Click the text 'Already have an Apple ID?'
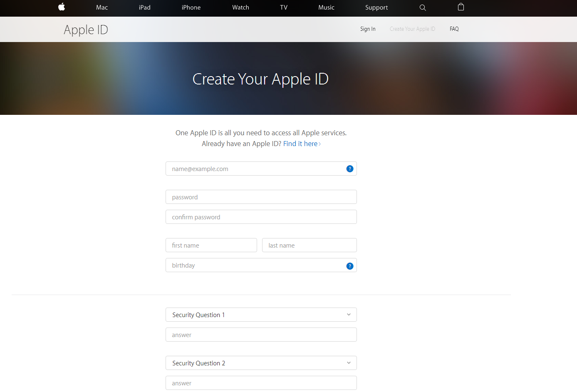 (x=241, y=144)
